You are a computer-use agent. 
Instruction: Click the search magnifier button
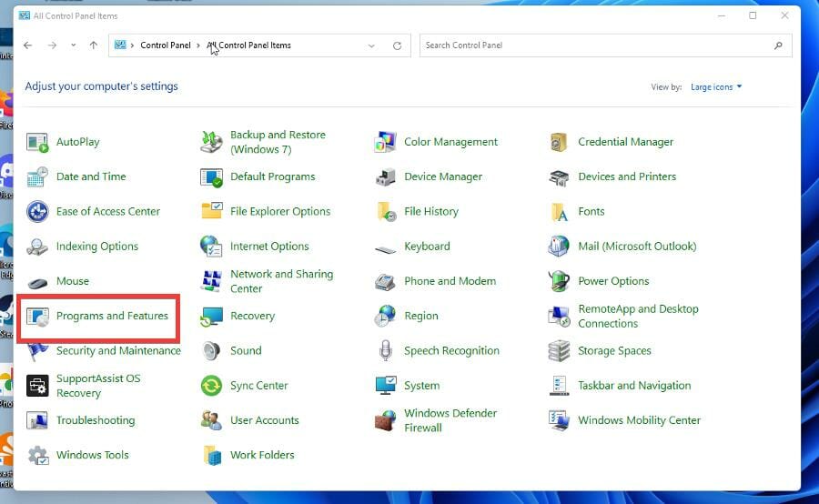[778, 45]
